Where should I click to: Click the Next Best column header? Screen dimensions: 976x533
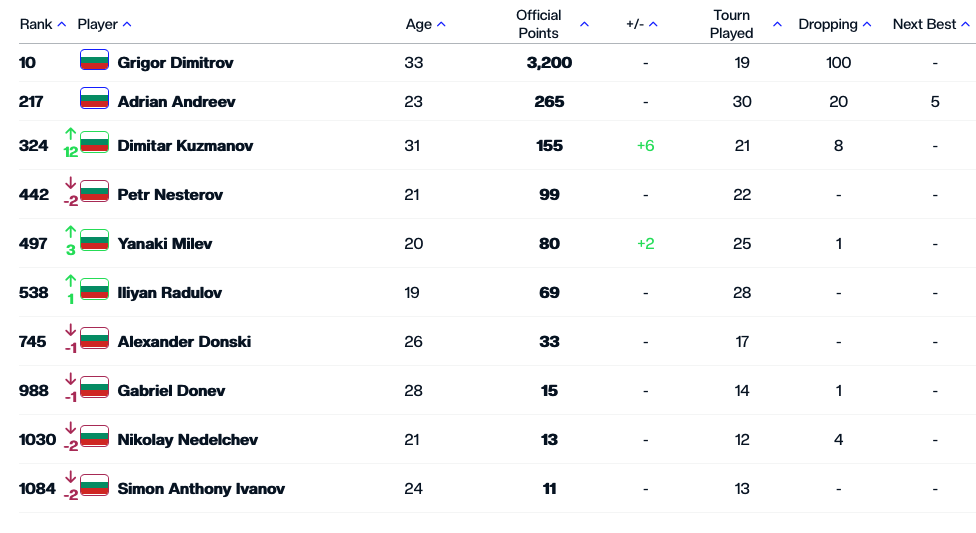(925, 24)
